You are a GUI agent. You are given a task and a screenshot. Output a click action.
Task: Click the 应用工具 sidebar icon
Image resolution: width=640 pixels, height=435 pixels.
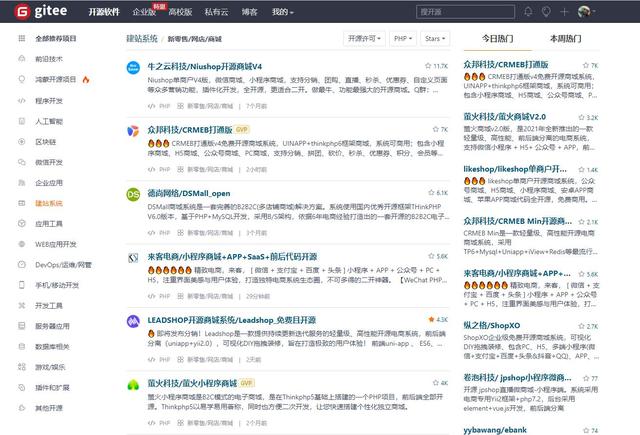[22, 223]
